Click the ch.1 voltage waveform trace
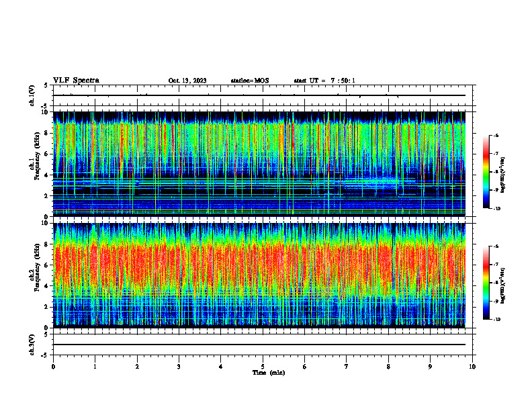 coord(259,95)
